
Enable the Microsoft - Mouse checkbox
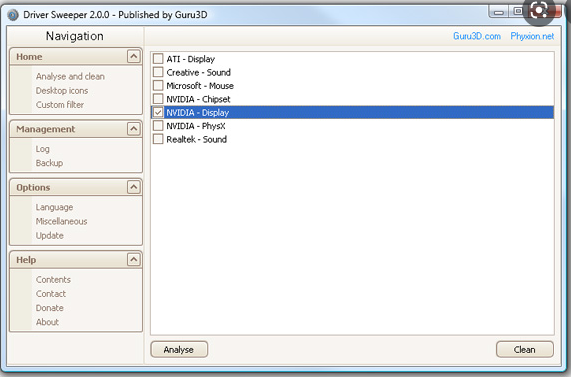click(x=158, y=86)
